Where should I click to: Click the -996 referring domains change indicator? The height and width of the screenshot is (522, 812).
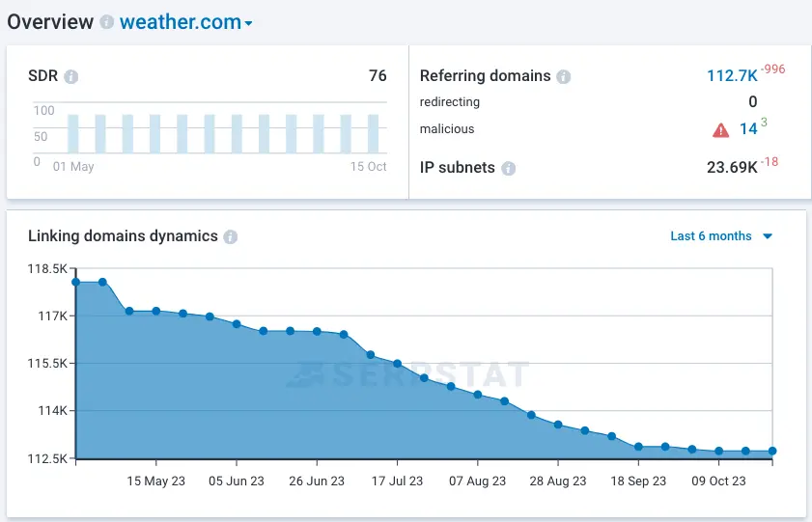point(772,69)
